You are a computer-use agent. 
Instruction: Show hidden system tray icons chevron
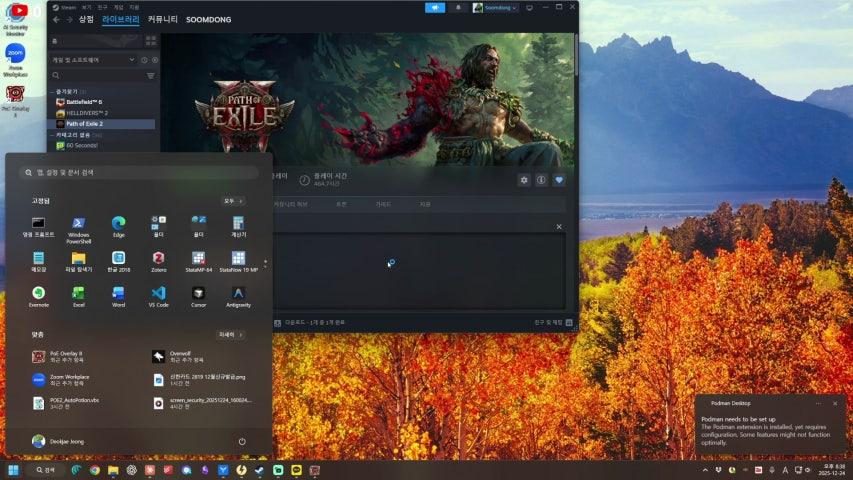705,470
